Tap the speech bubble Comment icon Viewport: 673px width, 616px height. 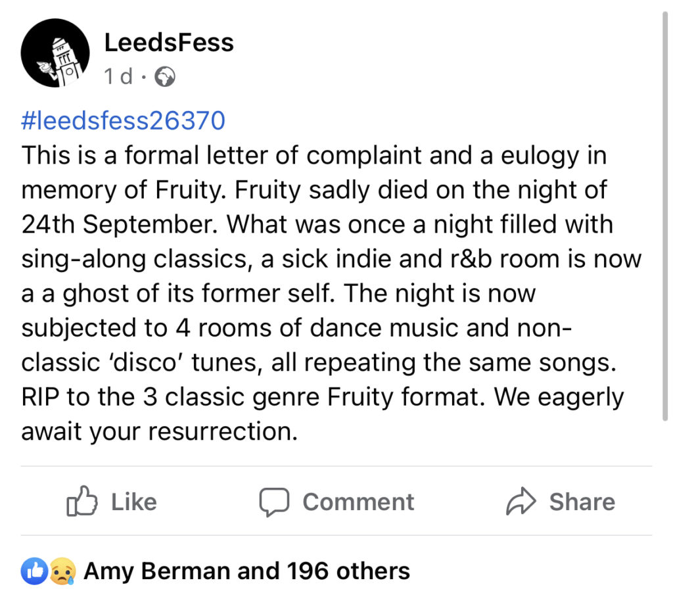pos(274,502)
